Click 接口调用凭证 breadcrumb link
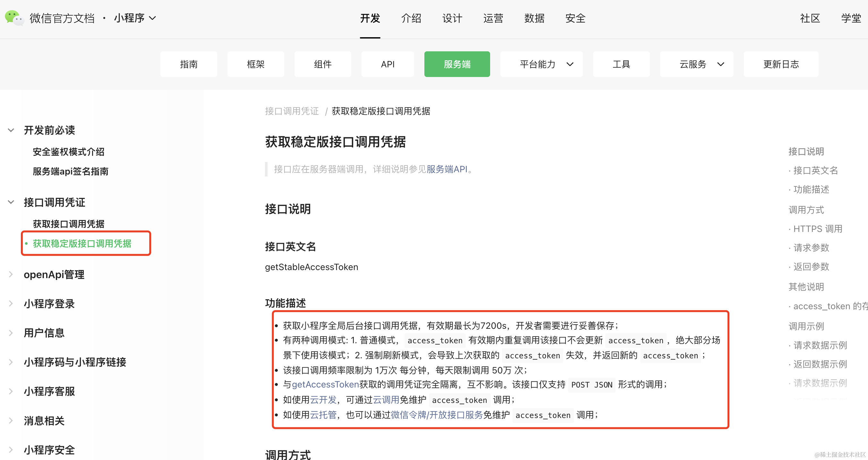Viewport: 868px width, 460px height. pos(292,111)
